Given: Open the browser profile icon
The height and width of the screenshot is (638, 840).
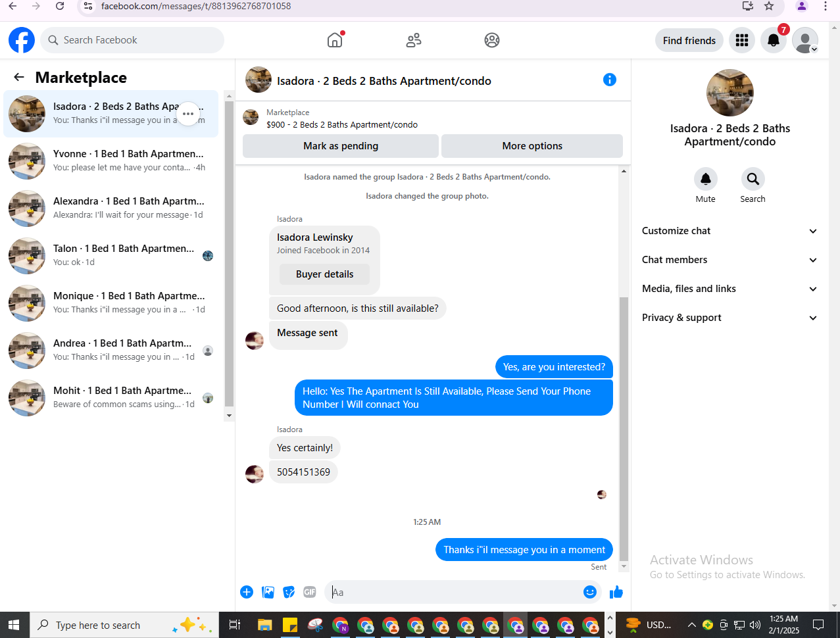Looking at the screenshot, I should click(801, 6).
